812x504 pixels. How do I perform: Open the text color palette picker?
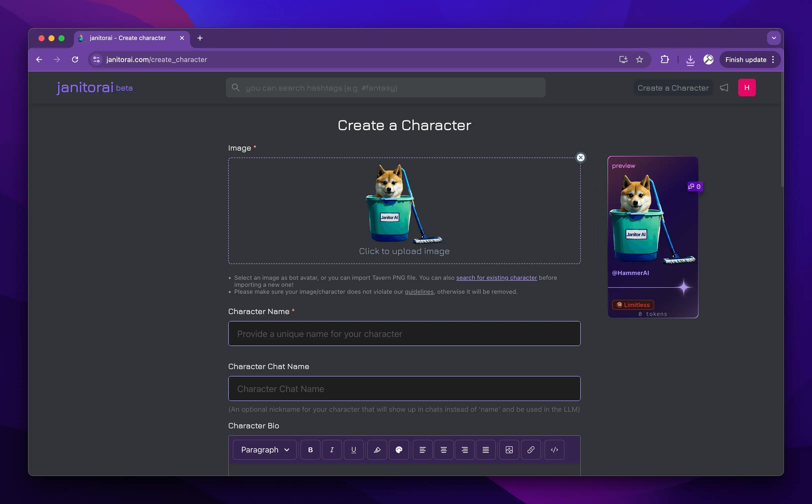[399, 450]
